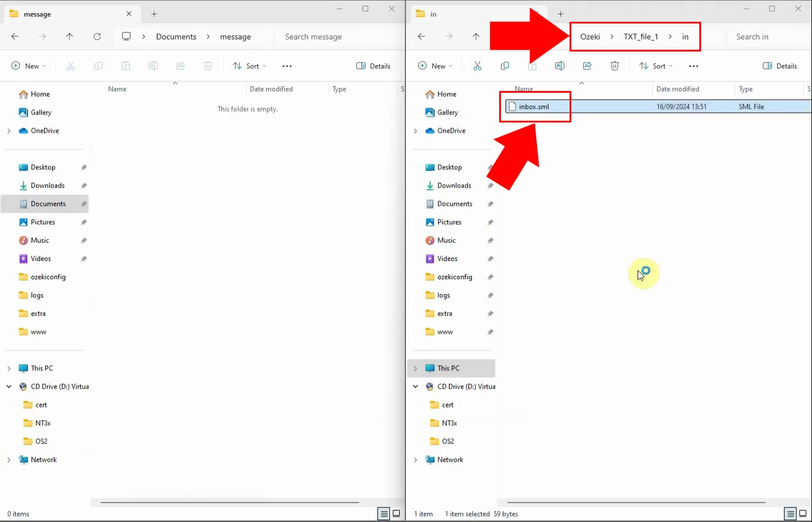The height and width of the screenshot is (522, 812).
Task: Add a new tab in the 'in' window
Action: point(561,14)
